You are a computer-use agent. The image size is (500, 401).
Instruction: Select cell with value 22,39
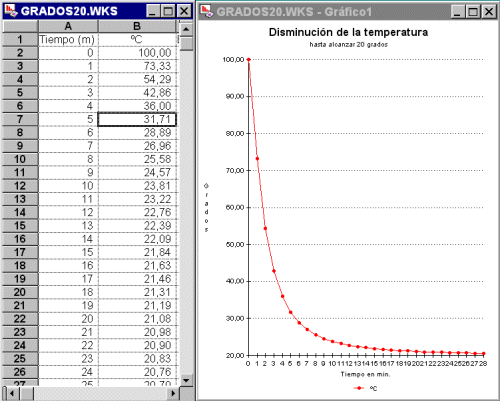click(x=137, y=226)
